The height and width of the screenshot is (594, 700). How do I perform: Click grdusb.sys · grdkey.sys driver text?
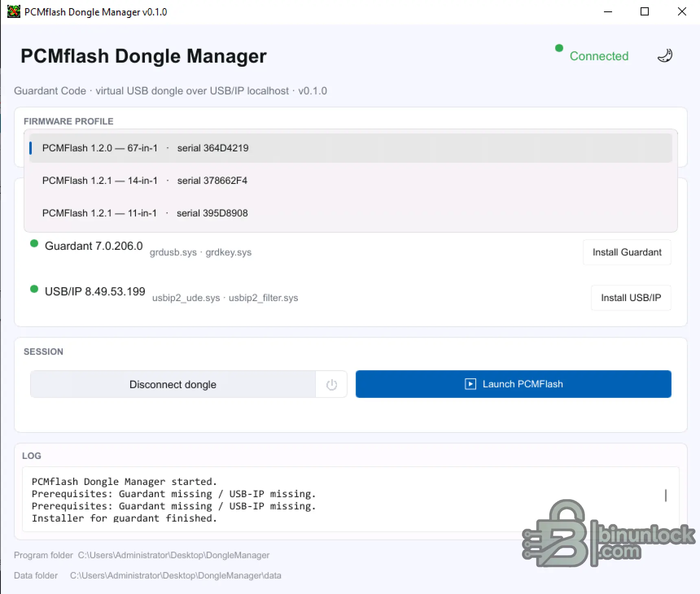click(x=200, y=252)
